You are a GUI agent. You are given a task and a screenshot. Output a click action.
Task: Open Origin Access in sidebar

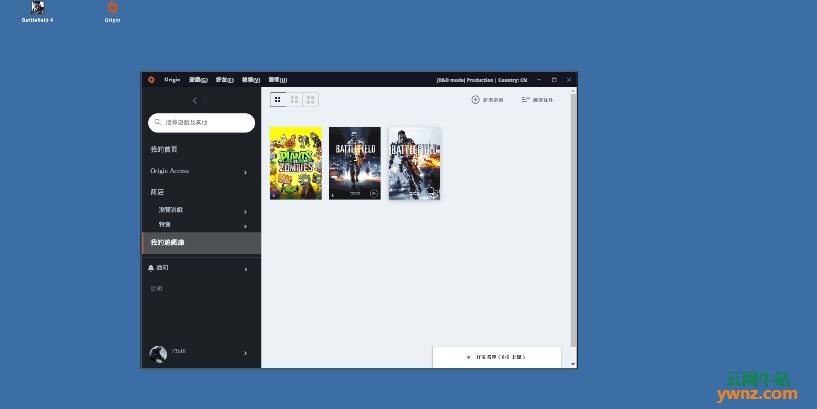pyautogui.click(x=169, y=171)
